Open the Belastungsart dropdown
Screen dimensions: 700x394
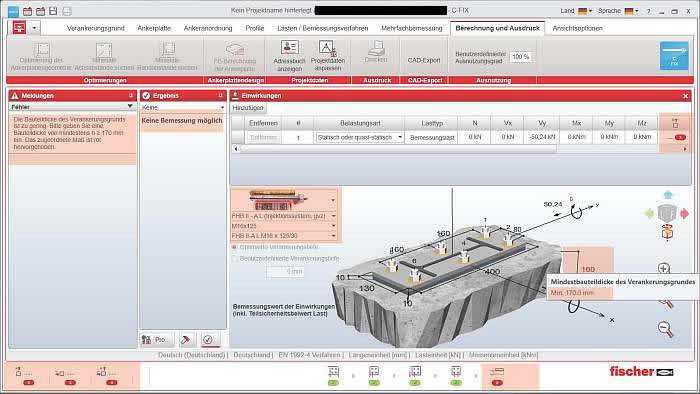coord(360,137)
